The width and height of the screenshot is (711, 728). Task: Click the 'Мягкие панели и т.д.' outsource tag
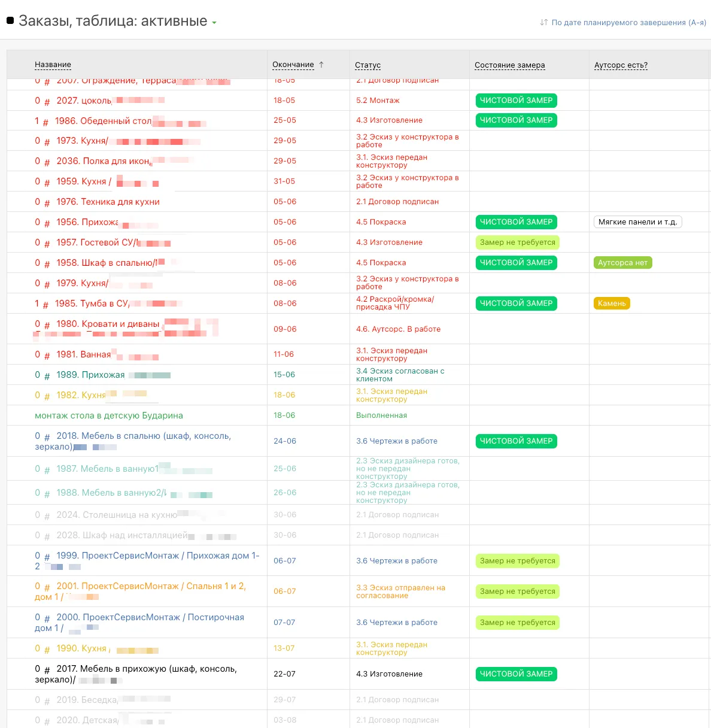638,222
